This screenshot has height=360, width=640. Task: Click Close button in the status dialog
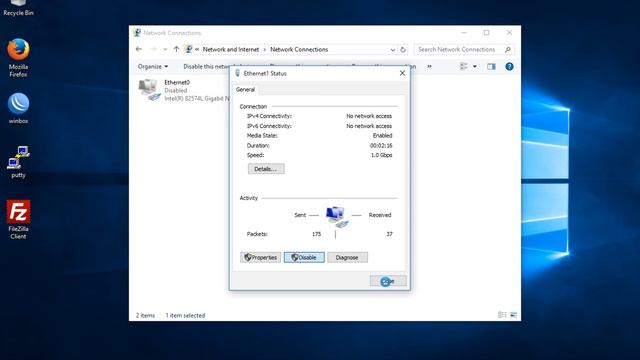click(388, 281)
